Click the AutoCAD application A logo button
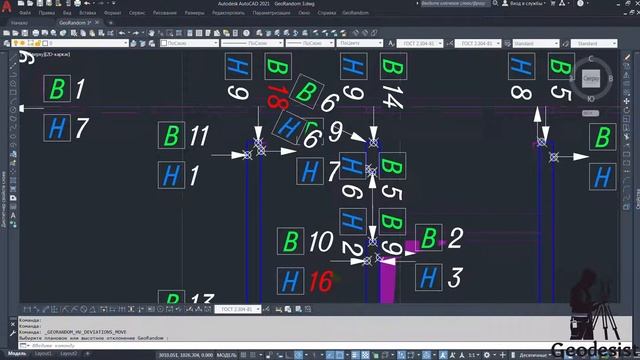Image resolution: width=640 pixels, height=360 pixels. coord(6,7)
